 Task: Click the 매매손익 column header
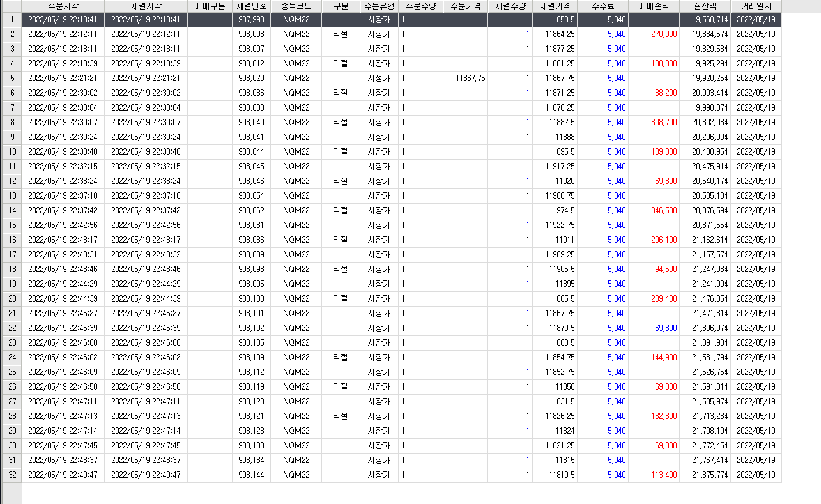click(654, 6)
